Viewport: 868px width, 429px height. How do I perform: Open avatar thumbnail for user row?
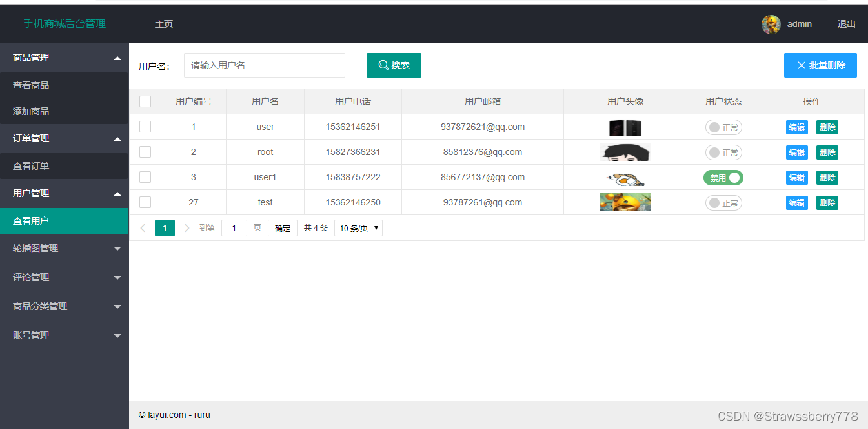coord(625,127)
